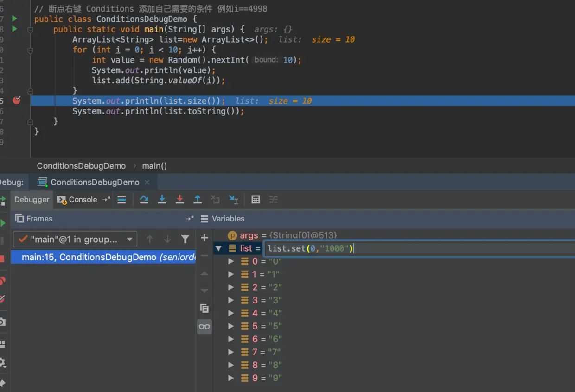This screenshot has height=392, width=575.
Task: Click the camera thread dump icon
Action: 2,322
